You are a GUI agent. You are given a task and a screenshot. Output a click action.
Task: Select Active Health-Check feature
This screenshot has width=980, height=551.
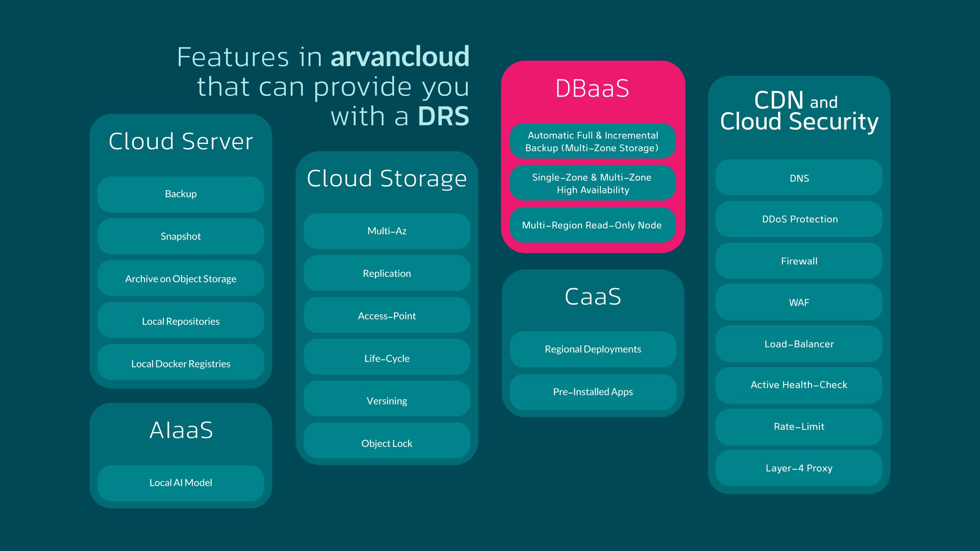coord(799,385)
